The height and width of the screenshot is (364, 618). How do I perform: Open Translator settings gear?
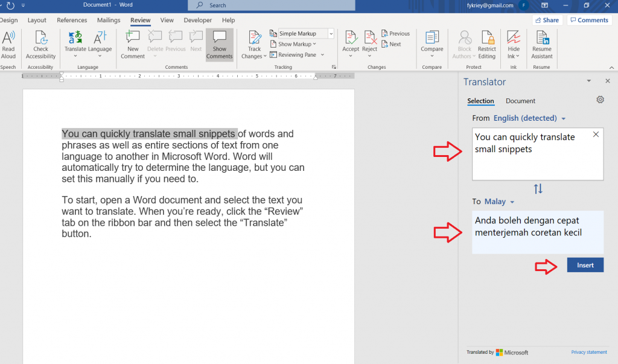click(x=600, y=100)
